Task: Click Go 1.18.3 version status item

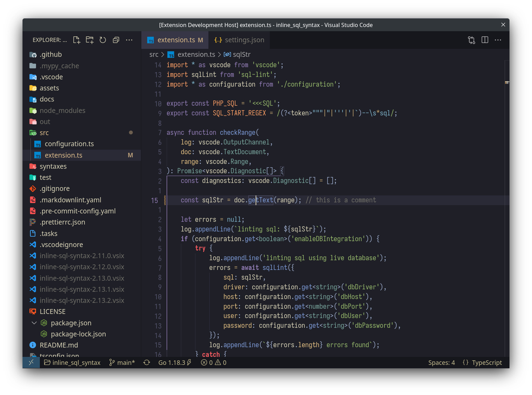Action: click(175, 362)
